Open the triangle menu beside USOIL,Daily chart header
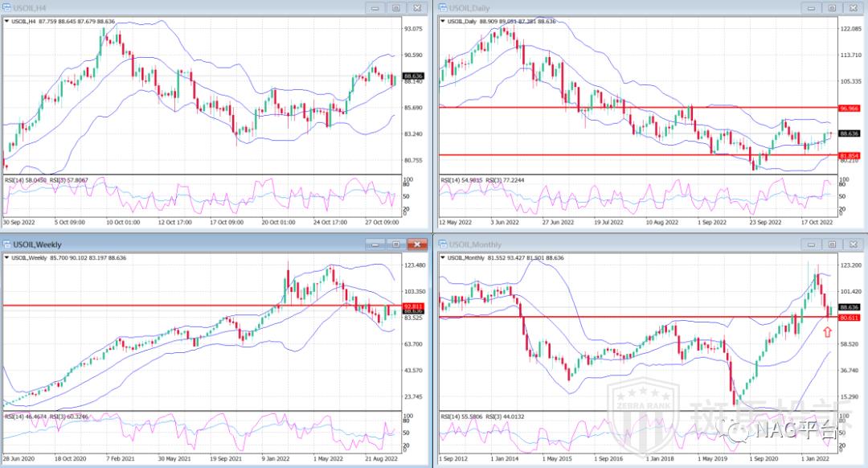 coord(442,22)
